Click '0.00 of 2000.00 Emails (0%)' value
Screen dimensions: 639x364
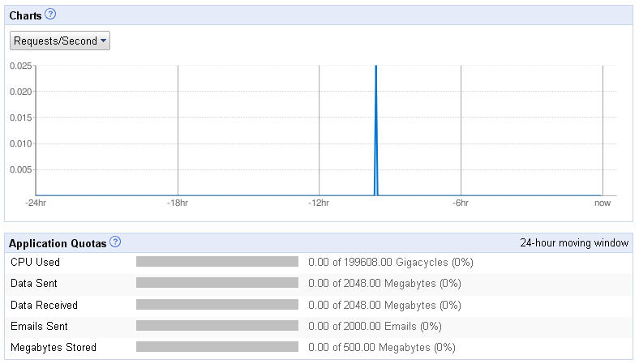(375, 326)
